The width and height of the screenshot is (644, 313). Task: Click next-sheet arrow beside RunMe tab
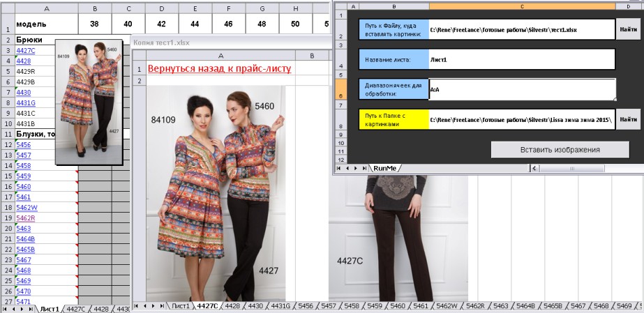pos(356,168)
